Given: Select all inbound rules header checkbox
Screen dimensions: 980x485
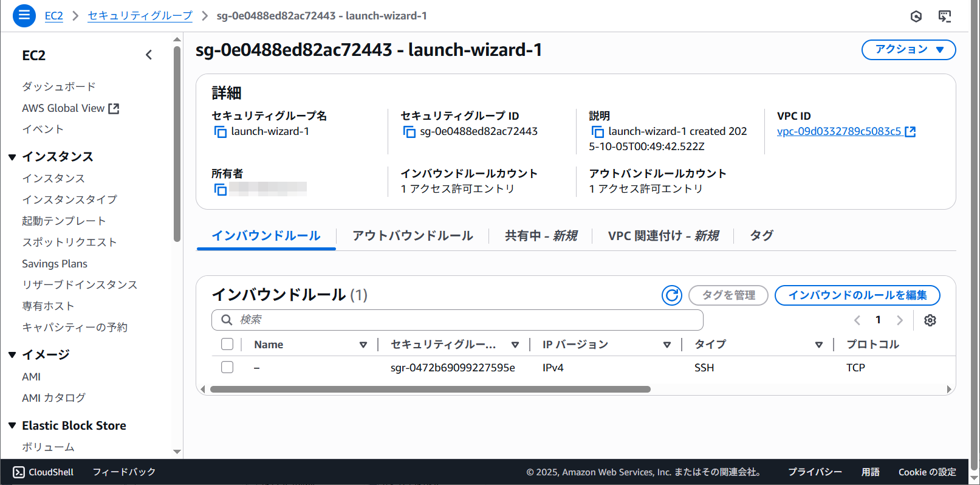Looking at the screenshot, I should [227, 345].
